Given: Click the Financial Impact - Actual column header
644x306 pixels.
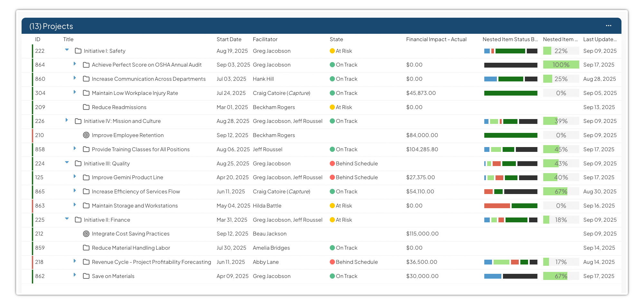Looking at the screenshot, I should coord(436,39).
